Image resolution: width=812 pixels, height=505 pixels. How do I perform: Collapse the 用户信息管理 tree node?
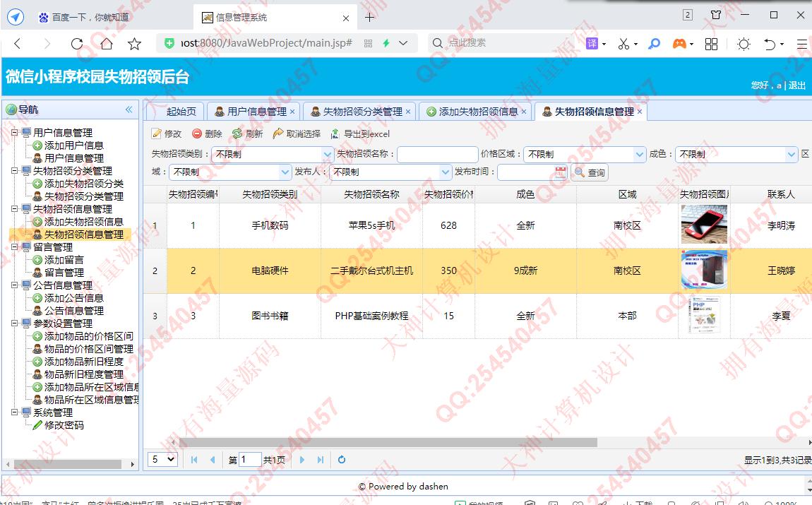(14, 132)
